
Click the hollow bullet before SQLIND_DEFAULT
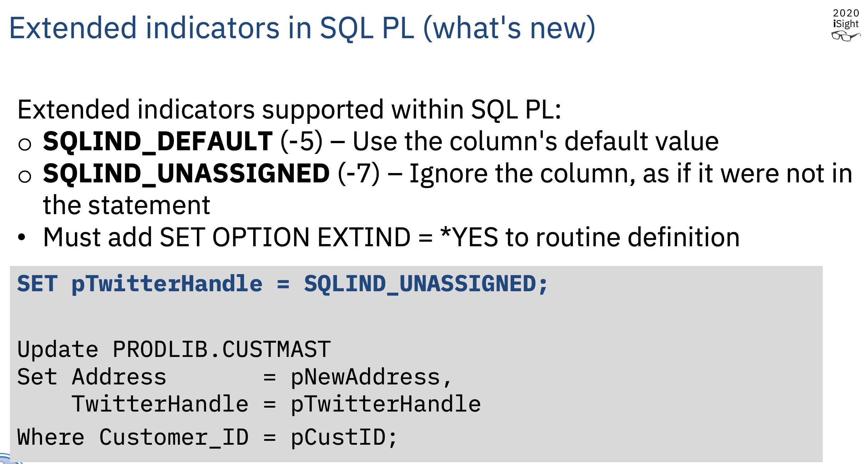coord(25,144)
